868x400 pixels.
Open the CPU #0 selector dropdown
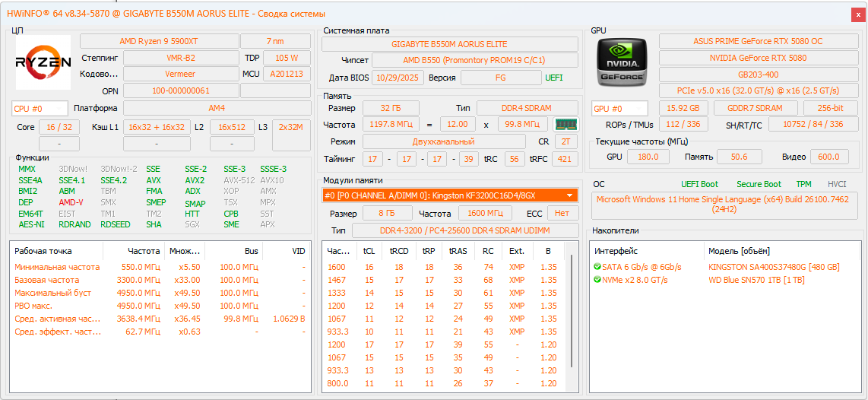tap(40, 109)
